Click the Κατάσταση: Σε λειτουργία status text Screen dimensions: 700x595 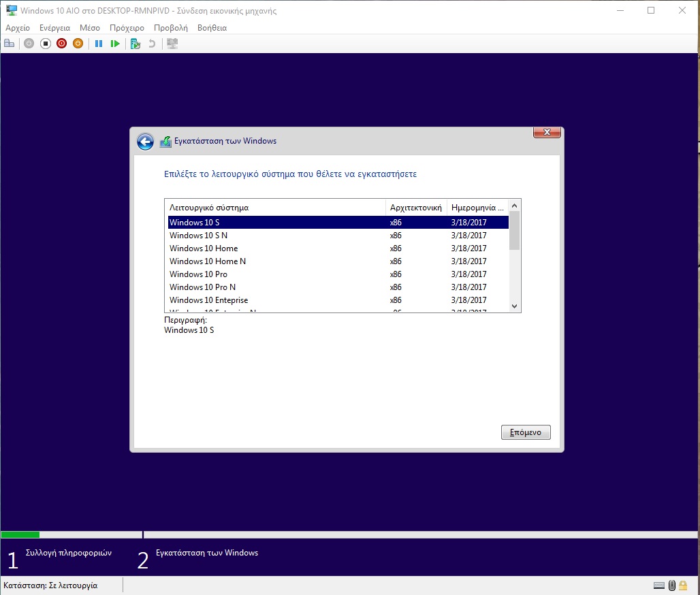[x=50, y=585]
